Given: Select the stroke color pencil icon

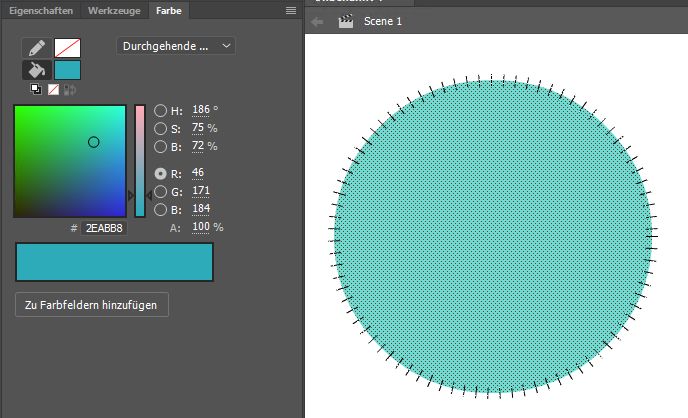Looking at the screenshot, I should point(37,48).
